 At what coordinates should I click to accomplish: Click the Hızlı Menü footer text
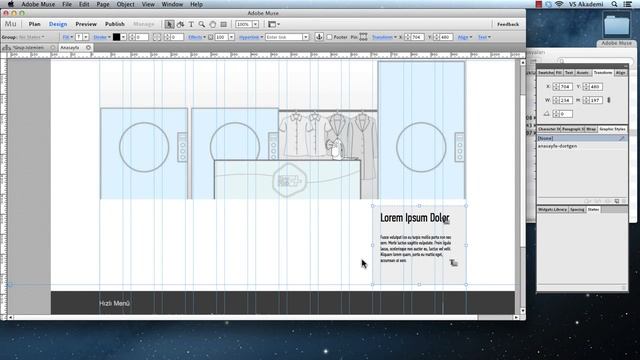tap(114, 303)
